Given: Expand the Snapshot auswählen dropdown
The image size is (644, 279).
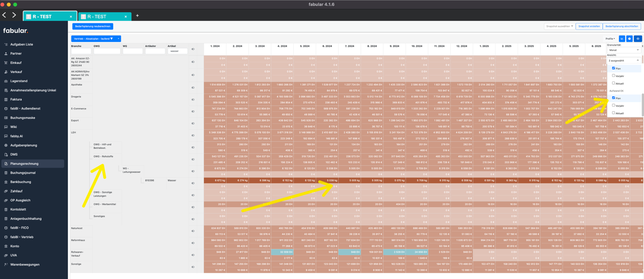Looking at the screenshot, I should (559, 26).
